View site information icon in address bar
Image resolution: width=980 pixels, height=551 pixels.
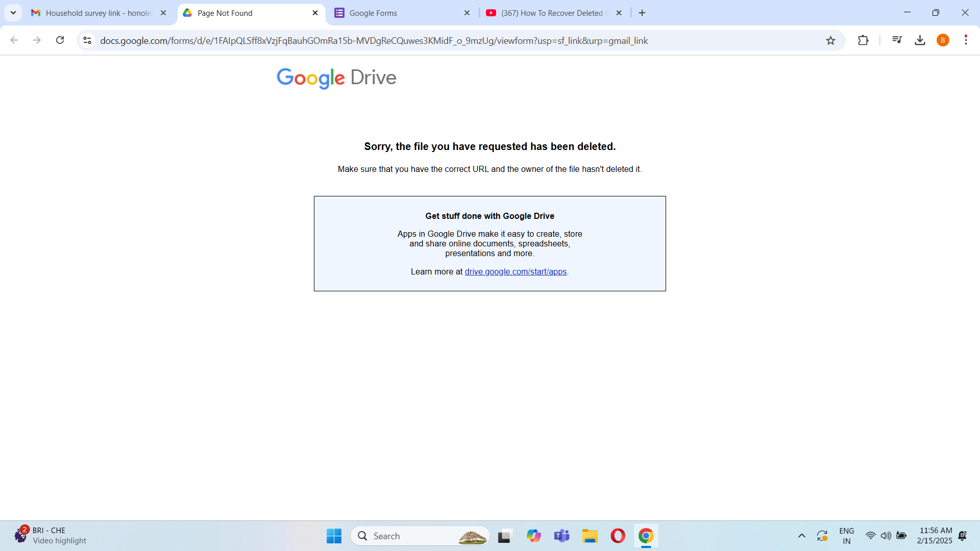pos(87,40)
